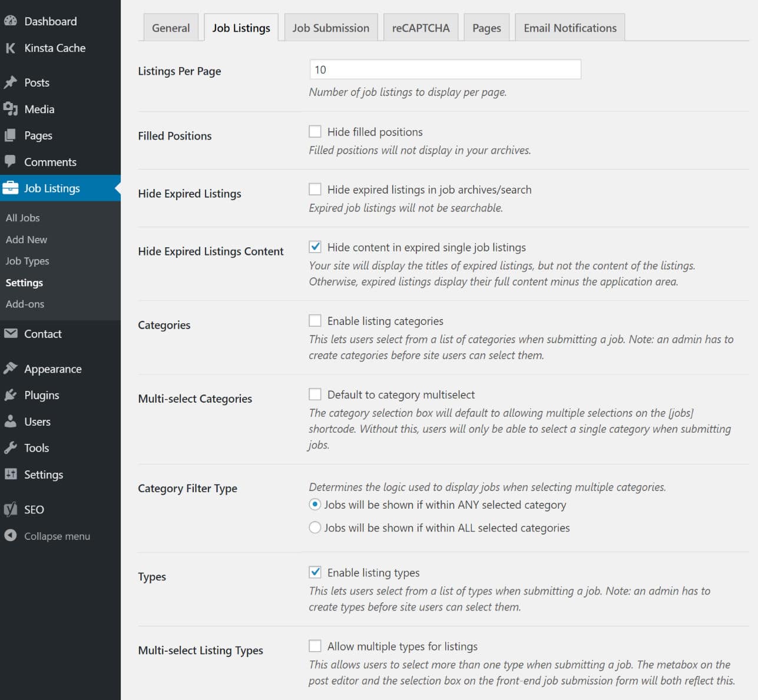The image size is (758, 700).
Task: Open the Email Notifications tab
Action: pyautogui.click(x=569, y=27)
